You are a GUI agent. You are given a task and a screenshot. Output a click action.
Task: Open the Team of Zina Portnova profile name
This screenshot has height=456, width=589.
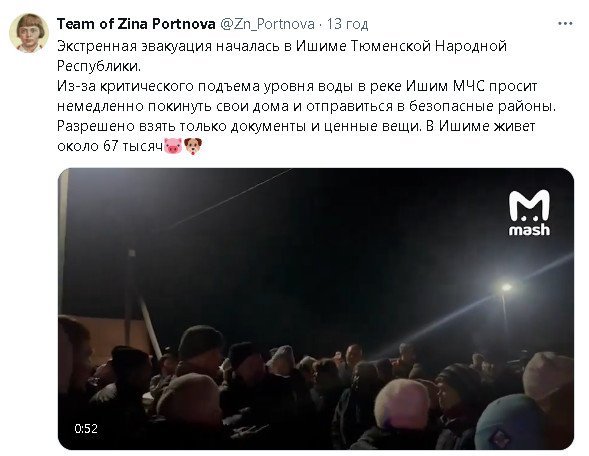[136, 24]
